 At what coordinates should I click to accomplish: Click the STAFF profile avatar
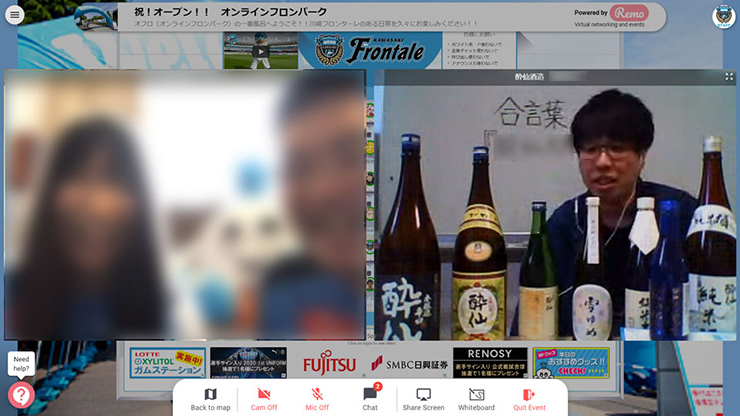(x=723, y=16)
